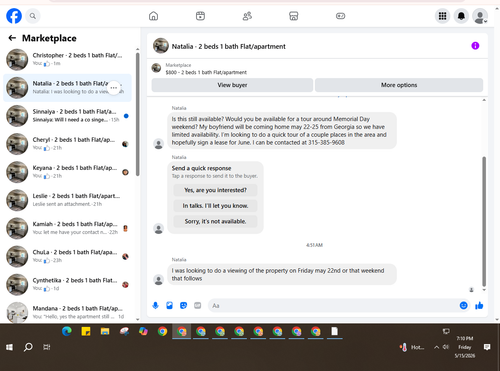The width and height of the screenshot is (500, 371).
Task: Open Mandana's conversation
Action: (x=68, y=312)
